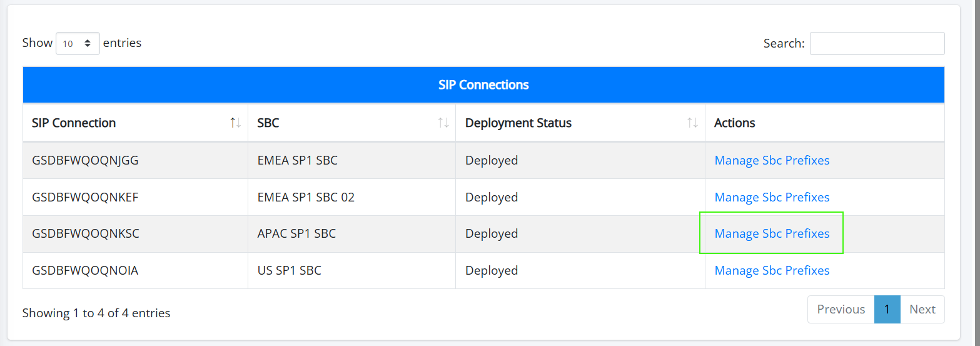Sort by SIP Connection column arrows

(x=235, y=123)
